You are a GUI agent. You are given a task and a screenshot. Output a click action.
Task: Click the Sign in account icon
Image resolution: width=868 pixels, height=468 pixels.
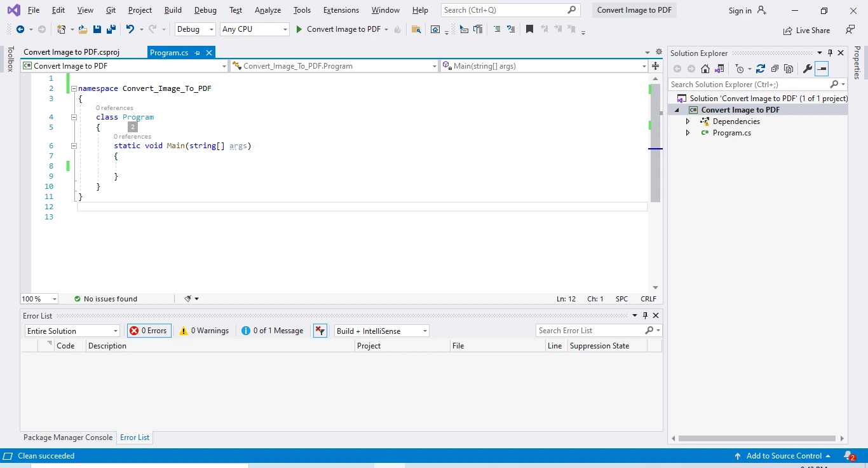click(x=762, y=10)
